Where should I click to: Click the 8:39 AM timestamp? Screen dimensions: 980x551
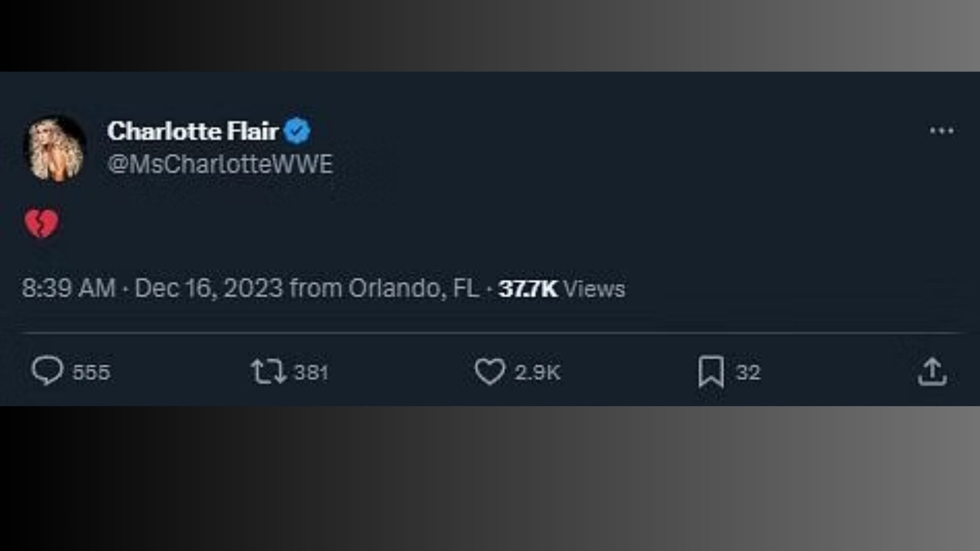(68, 288)
